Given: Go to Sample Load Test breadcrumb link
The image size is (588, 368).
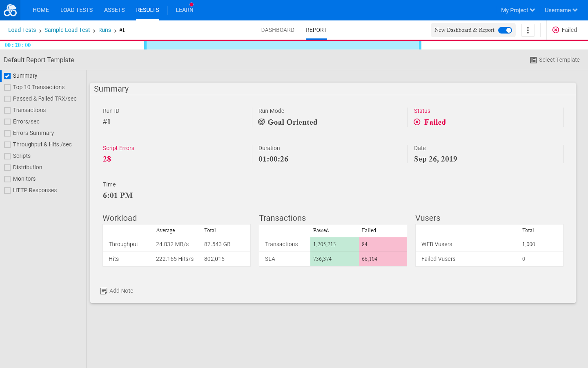Looking at the screenshot, I should coord(67,30).
